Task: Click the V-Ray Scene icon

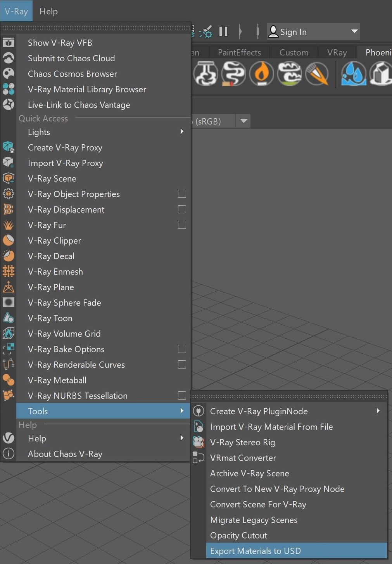Action: point(9,178)
